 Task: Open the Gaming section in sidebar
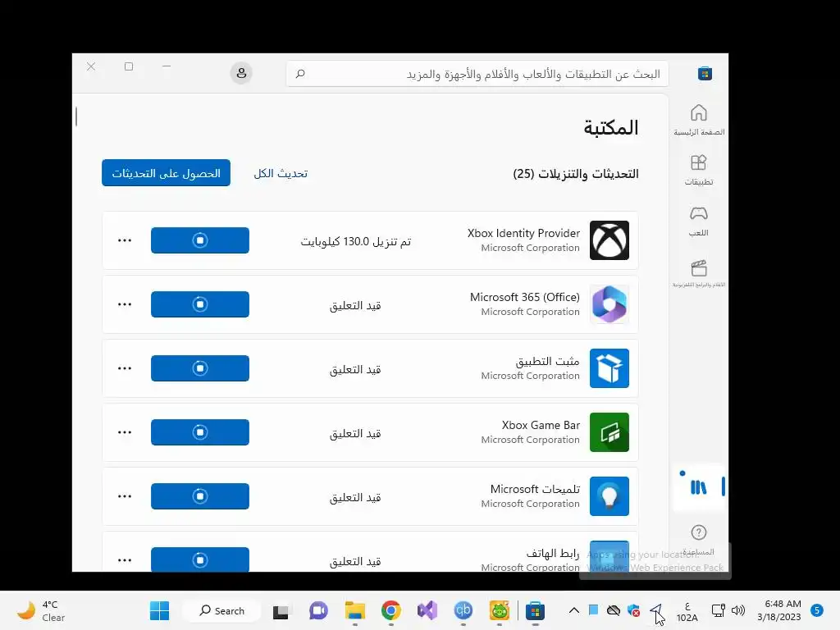[699, 221]
